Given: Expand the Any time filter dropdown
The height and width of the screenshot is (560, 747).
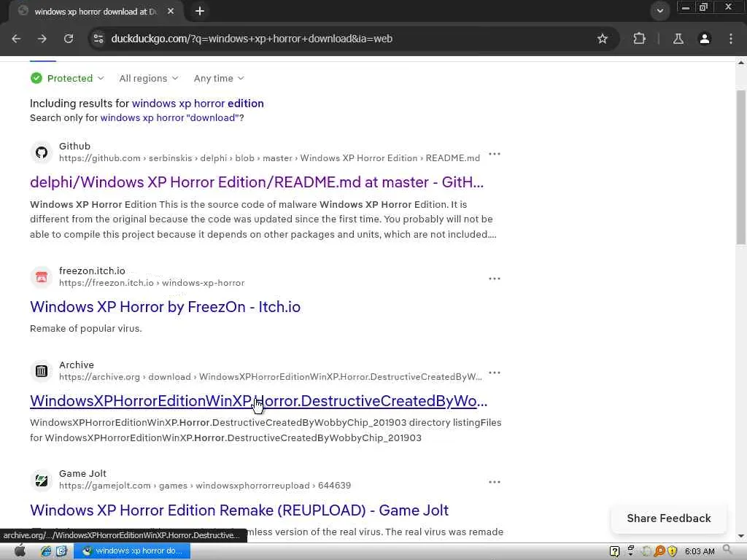Looking at the screenshot, I should [x=219, y=78].
